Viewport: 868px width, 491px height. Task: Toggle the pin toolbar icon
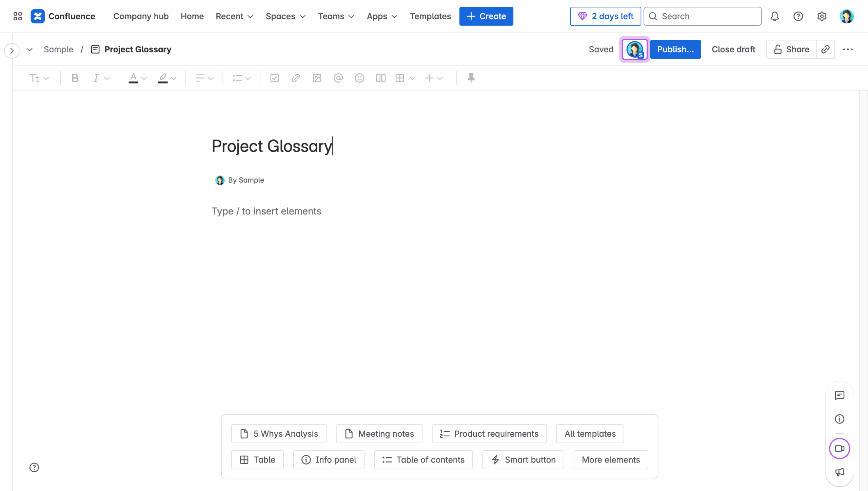471,78
